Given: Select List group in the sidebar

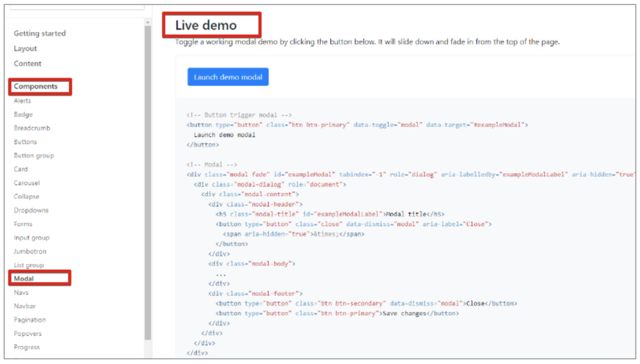Looking at the screenshot, I should pos(29,265).
